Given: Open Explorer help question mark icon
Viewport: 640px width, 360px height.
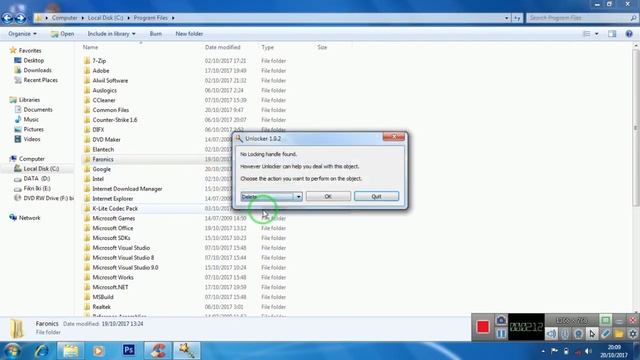Looking at the screenshot, I should [629, 34].
